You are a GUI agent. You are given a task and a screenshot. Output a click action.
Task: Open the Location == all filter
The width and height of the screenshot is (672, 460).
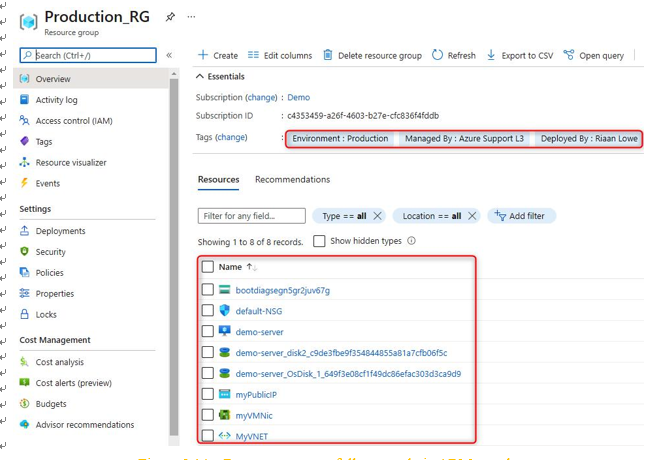pos(432,216)
